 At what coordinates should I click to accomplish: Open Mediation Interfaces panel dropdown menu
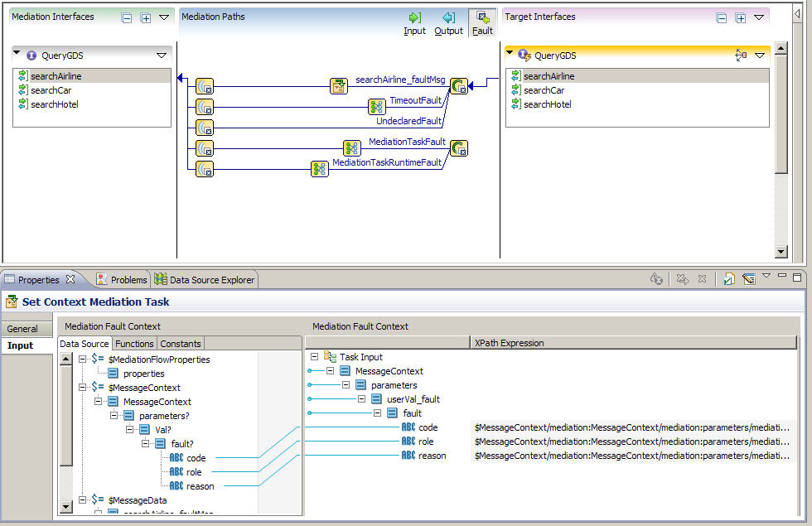(163, 17)
